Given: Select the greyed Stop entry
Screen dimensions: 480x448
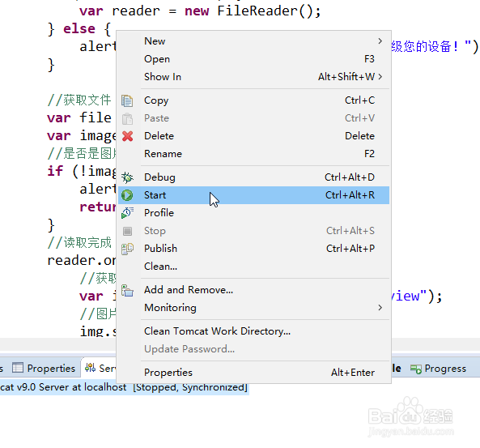Looking at the screenshot, I should (x=253, y=231).
